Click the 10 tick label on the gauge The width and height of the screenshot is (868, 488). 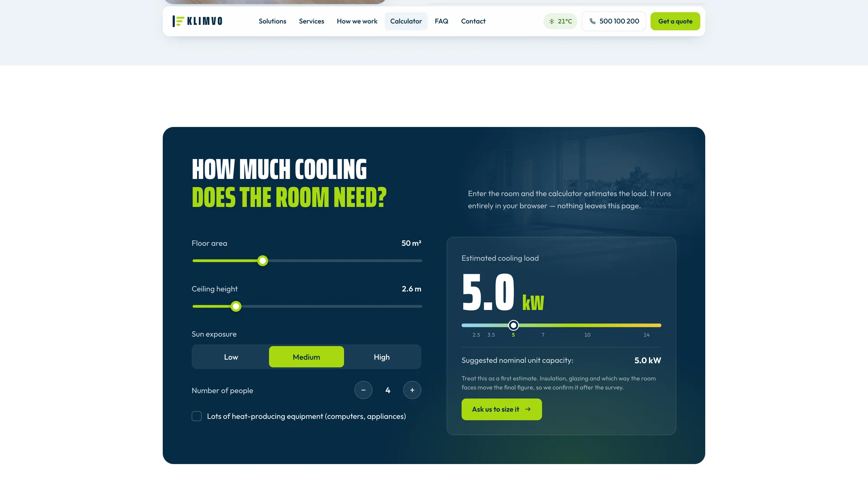[x=587, y=335]
